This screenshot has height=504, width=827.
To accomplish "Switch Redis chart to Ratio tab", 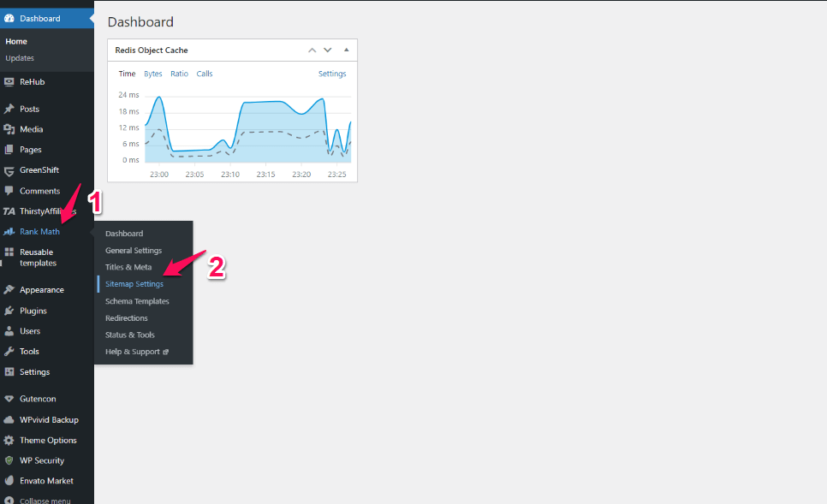I will [179, 74].
